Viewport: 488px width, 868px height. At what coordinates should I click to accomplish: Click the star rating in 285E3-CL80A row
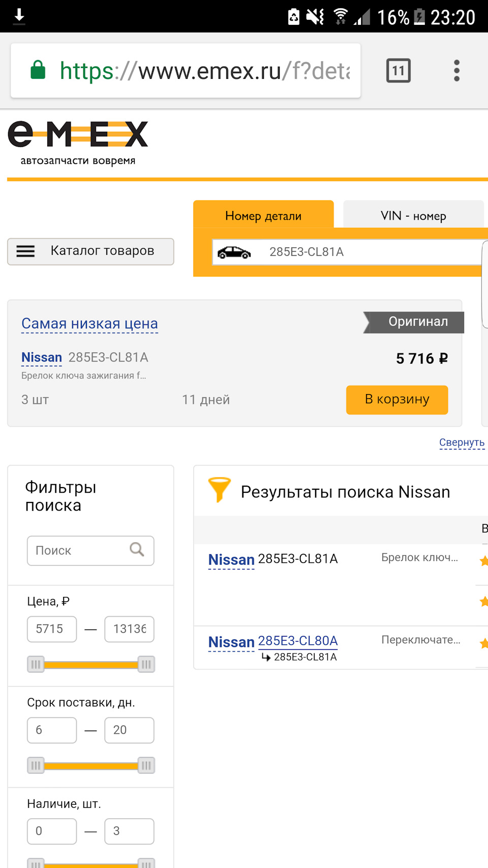tap(483, 643)
